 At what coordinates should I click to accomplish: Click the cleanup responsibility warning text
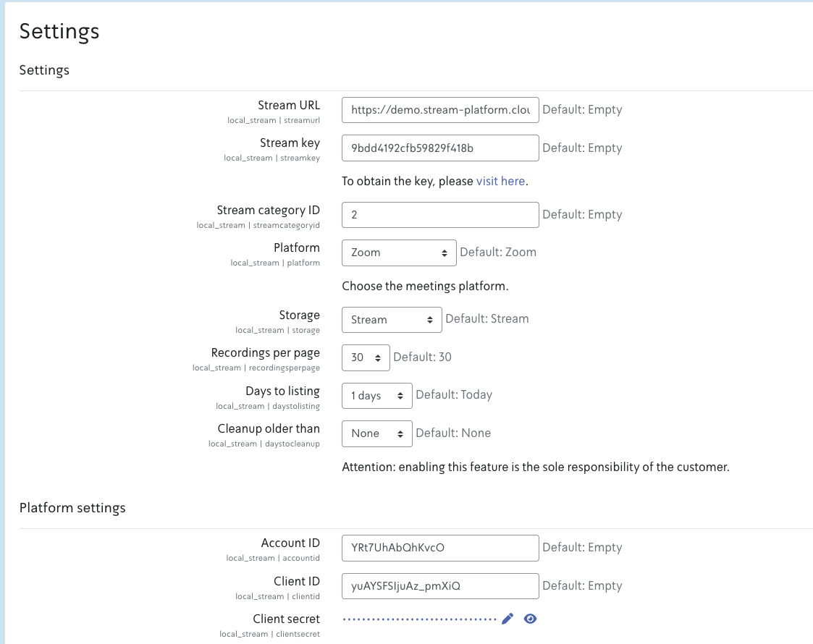pos(535,467)
